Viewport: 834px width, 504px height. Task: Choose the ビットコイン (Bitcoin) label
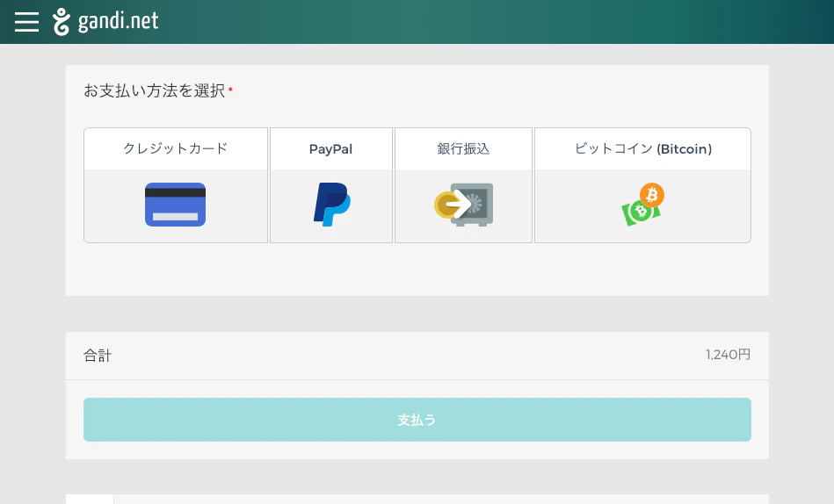click(x=643, y=149)
